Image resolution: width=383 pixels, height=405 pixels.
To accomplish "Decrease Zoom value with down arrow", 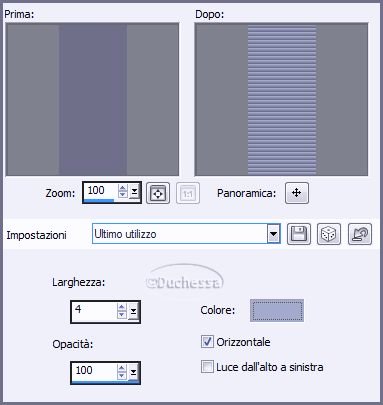I will (x=123, y=194).
